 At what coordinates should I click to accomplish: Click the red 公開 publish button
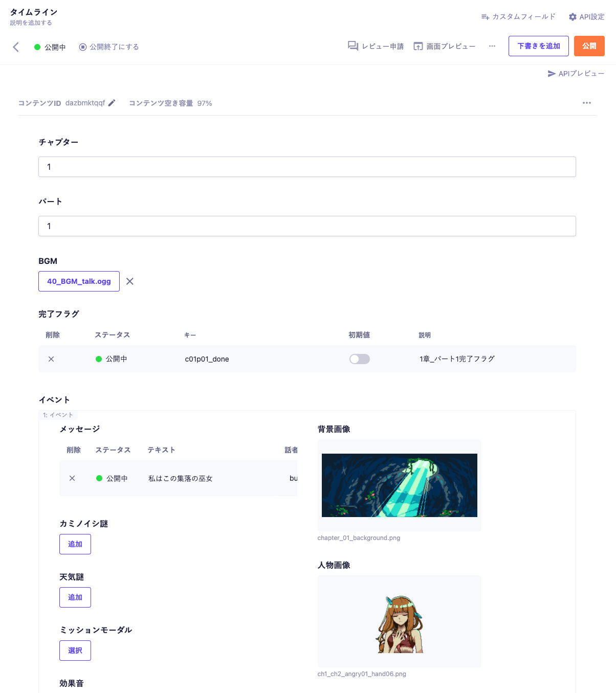coord(589,46)
